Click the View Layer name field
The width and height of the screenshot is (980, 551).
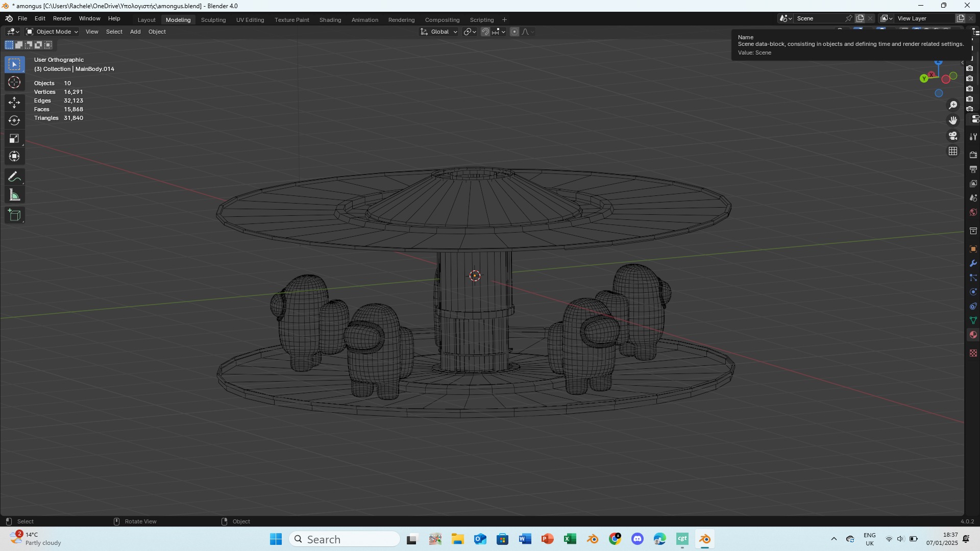pyautogui.click(x=925, y=18)
